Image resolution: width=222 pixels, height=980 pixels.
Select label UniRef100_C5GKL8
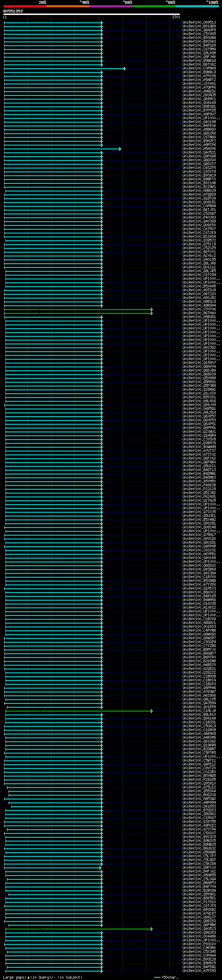[x=199, y=726]
